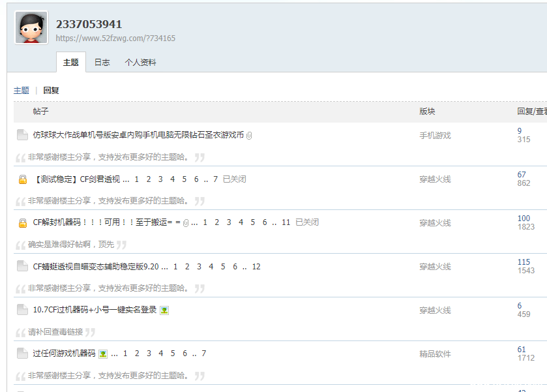Image resolution: width=547 pixels, height=392 pixels.
Task: Click the lock icon beside CF解封机器码 thread
Action: click(23, 222)
